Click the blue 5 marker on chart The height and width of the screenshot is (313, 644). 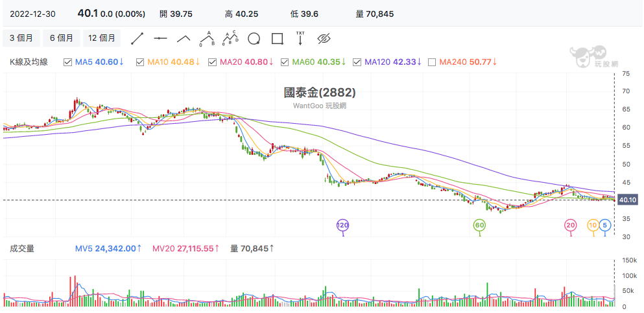(604, 225)
